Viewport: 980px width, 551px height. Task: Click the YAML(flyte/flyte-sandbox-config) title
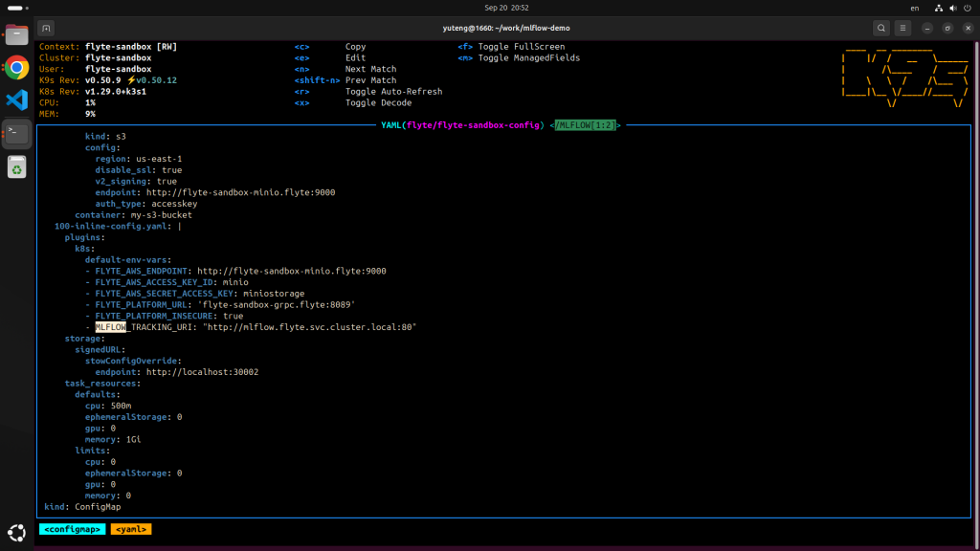[462, 125]
